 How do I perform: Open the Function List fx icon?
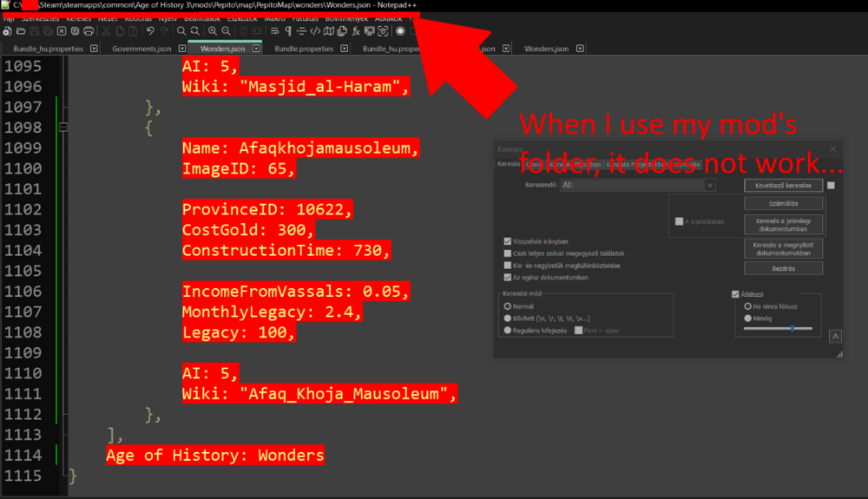point(356,31)
